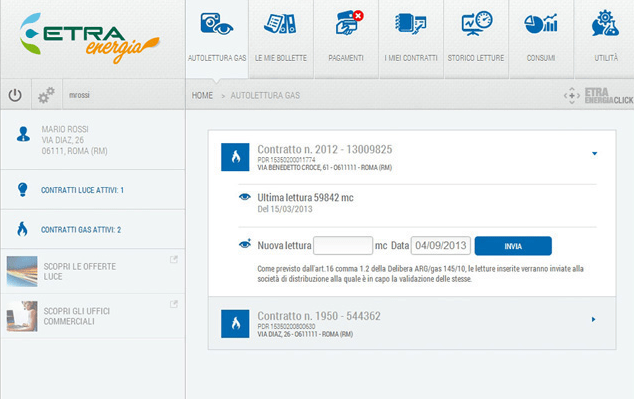Screen dimensions: 634x399
Task: Click the eye icon next to Ultima lettura
Action: [x=244, y=197]
